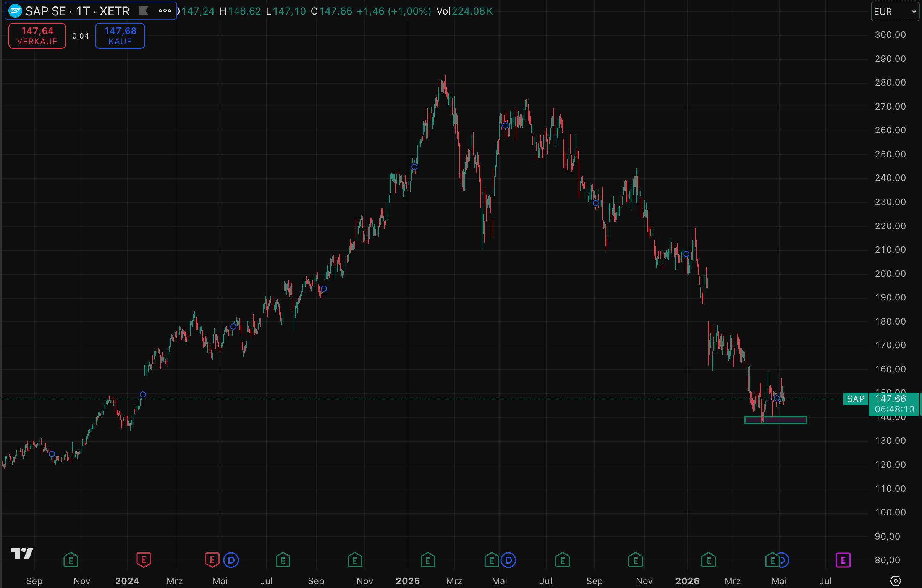The width and height of the screenshot is (922, 588).
Task: Open the TradingView logo link
Action: pyautogui.click(x=22, y=553)
